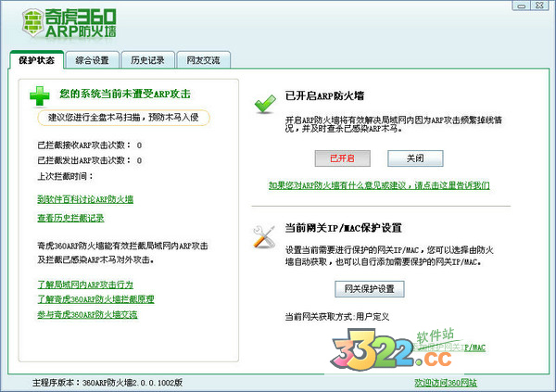Click the green plus status icon

40,96
